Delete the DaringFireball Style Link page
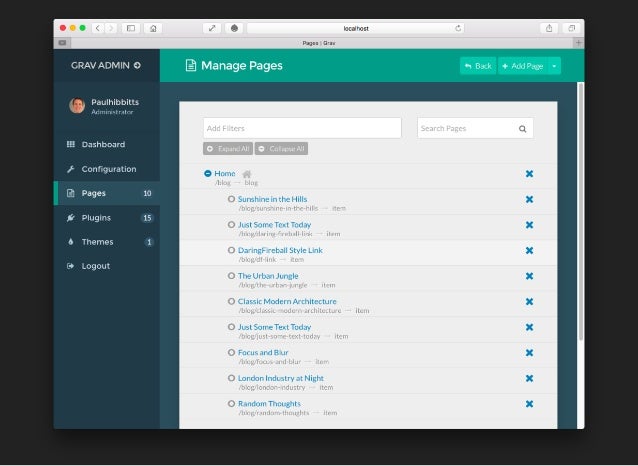The image size is (638, 466). [529, 251]
